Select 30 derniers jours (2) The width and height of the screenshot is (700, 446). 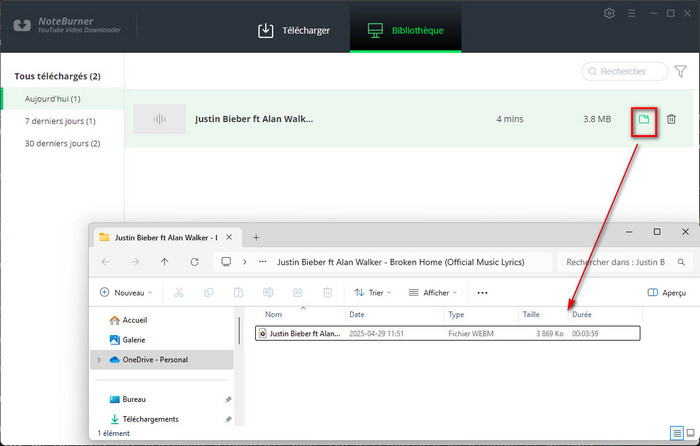click(x=62, y=143)
